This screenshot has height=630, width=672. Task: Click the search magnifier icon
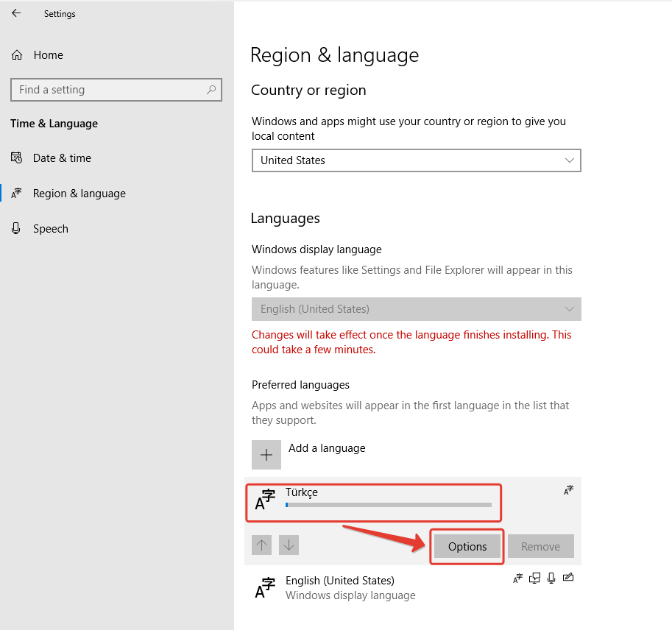tap(211, 90)
